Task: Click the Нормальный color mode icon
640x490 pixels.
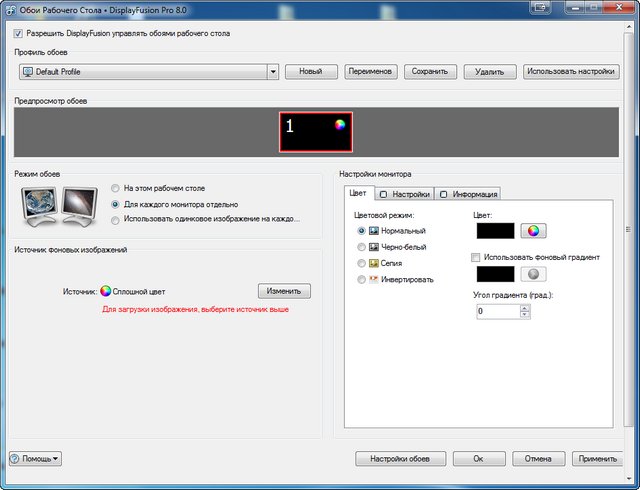Action: [x=374, y=231]
